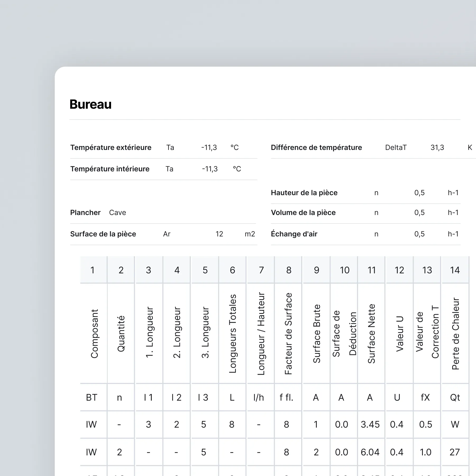Click column number 7 header
476x476 pixels.
tap(261, 270)
